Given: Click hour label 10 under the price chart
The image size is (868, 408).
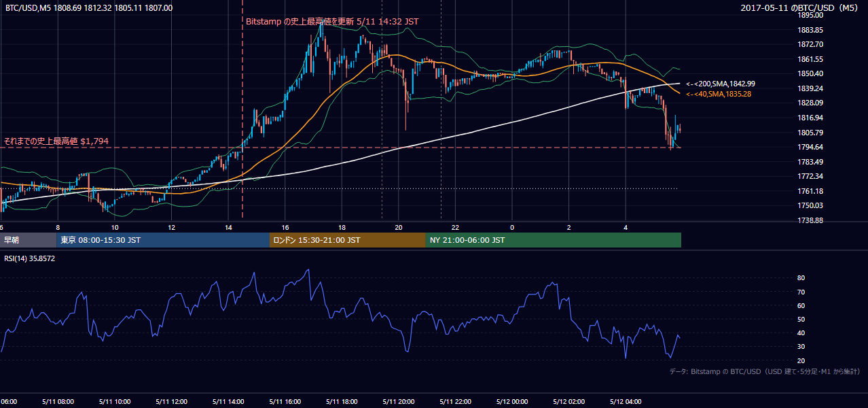Looking at the screenshot, I should point(115,228).
